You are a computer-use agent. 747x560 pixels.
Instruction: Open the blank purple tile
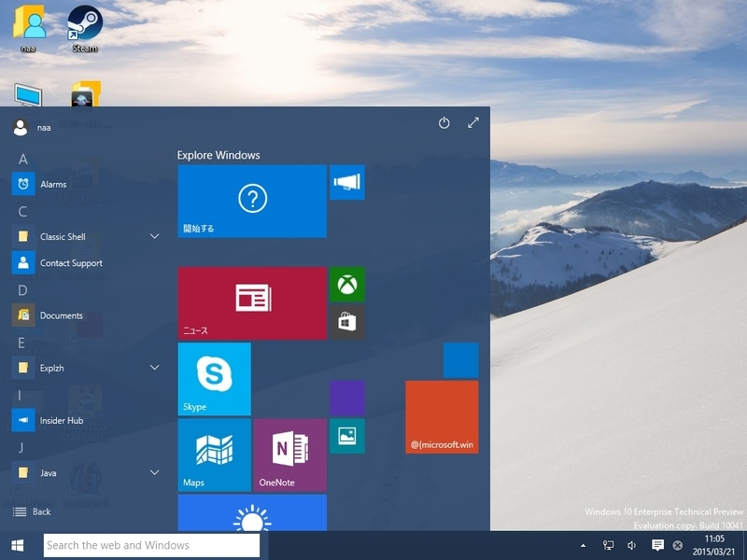[x=347, y=399]
